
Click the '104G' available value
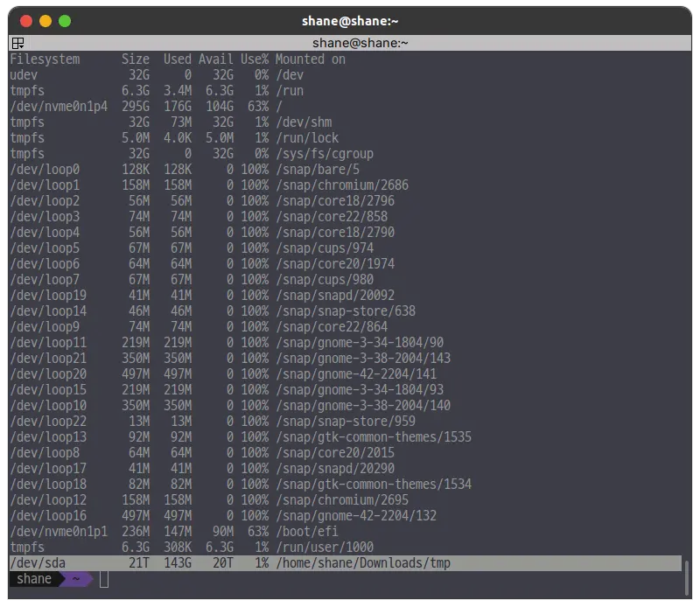point(220,106)
